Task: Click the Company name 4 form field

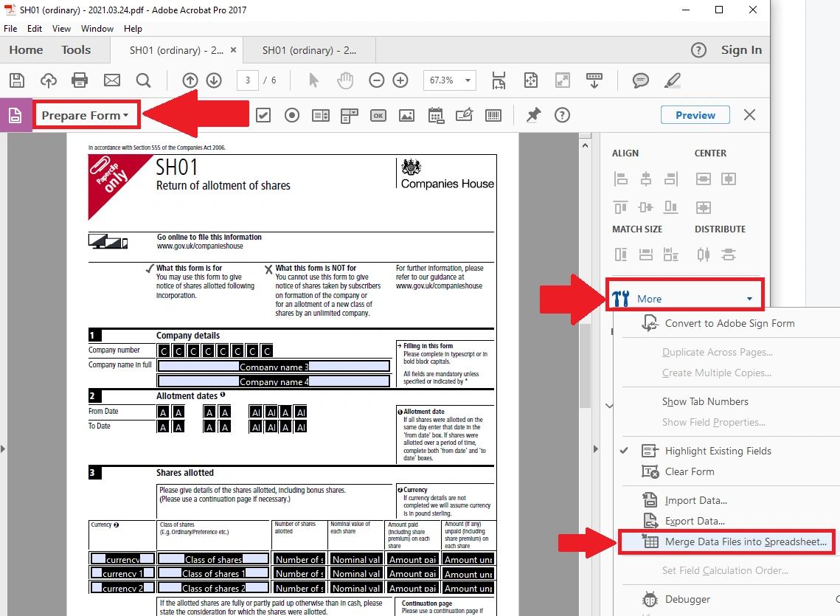Action: pyautogui.click(x=274, y=381)
